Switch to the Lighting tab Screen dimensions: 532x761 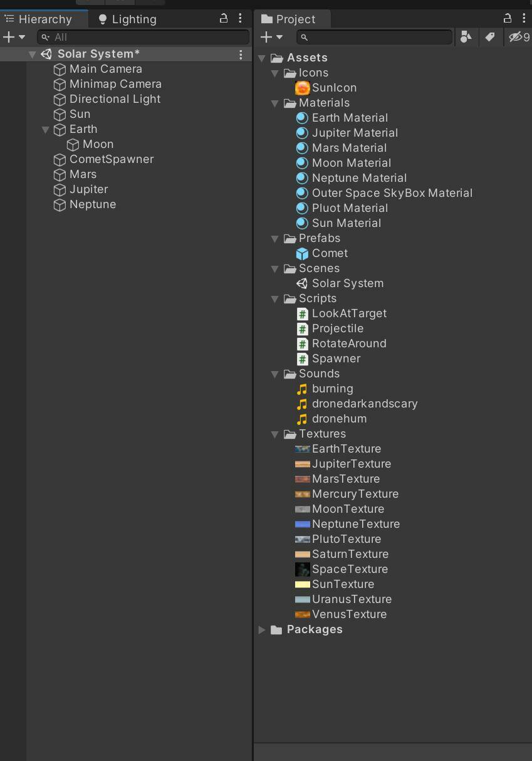coord(127,19)
